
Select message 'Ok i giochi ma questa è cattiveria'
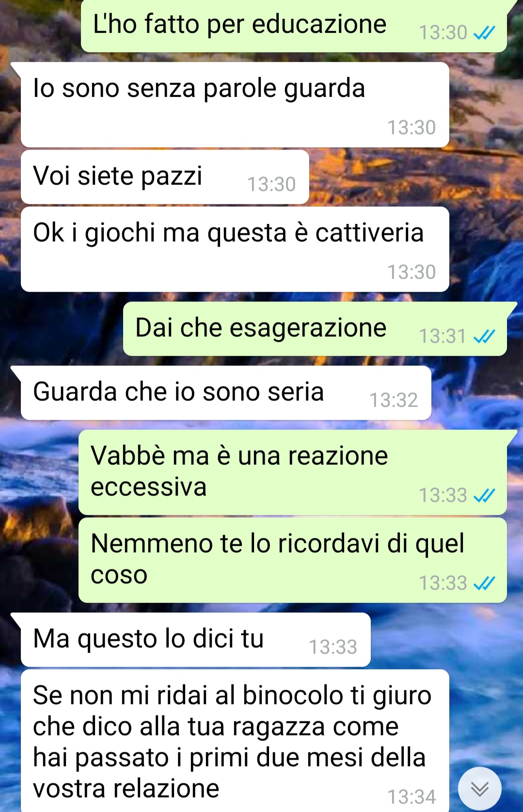point(235,249)
